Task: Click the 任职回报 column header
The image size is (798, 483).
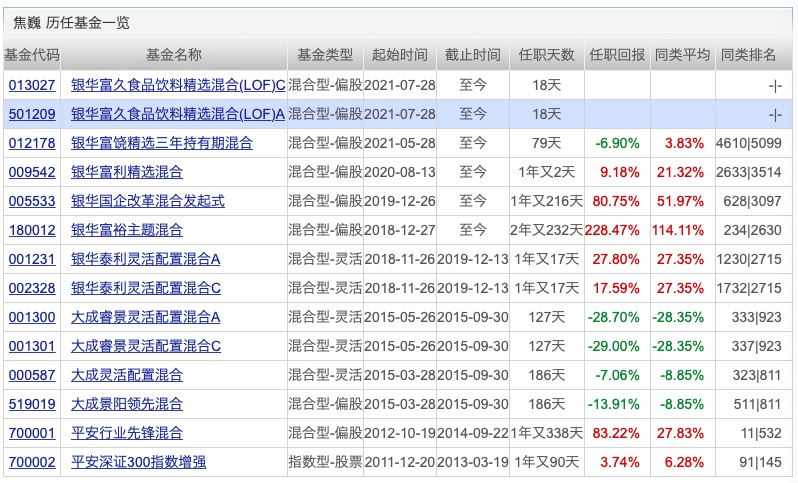Action: pyautogui.click(x=617, y=55)
